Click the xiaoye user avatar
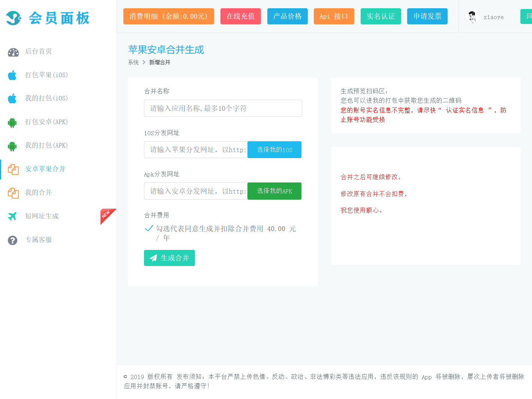The image size is (532, 399). [472, 17]
